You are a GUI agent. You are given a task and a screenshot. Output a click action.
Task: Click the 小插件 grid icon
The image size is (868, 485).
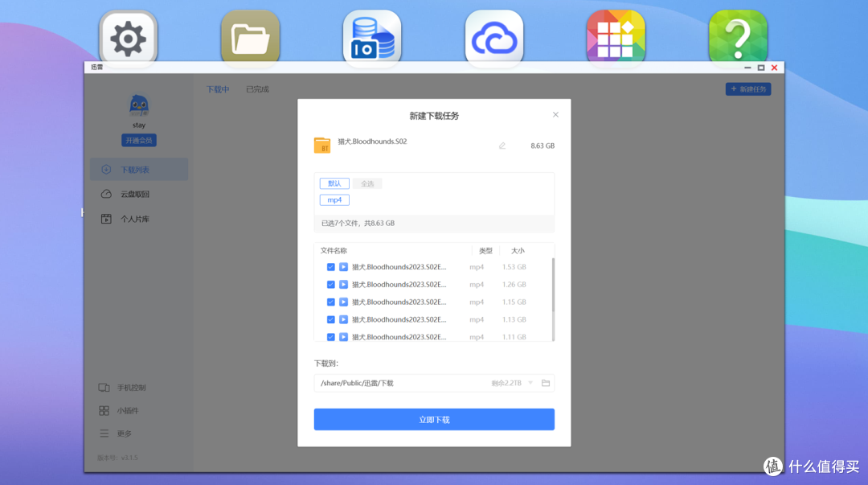[x=104, y=411]
